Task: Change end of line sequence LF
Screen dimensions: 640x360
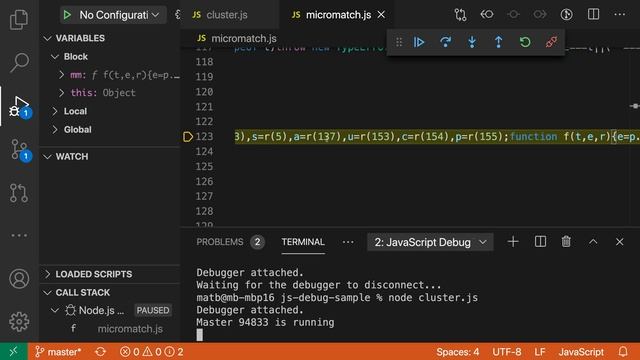Action: pyautogui.click(x=540, y=352)
